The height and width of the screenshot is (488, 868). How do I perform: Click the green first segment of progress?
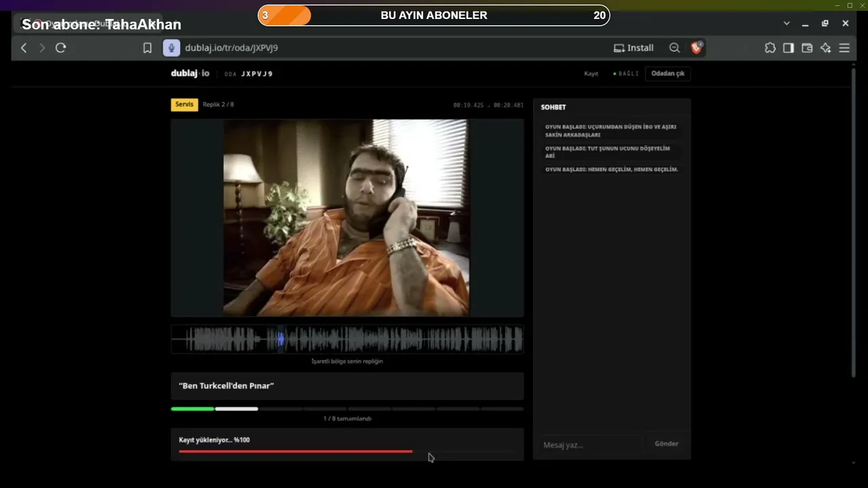pyautogui.click(x=193, y=409)
